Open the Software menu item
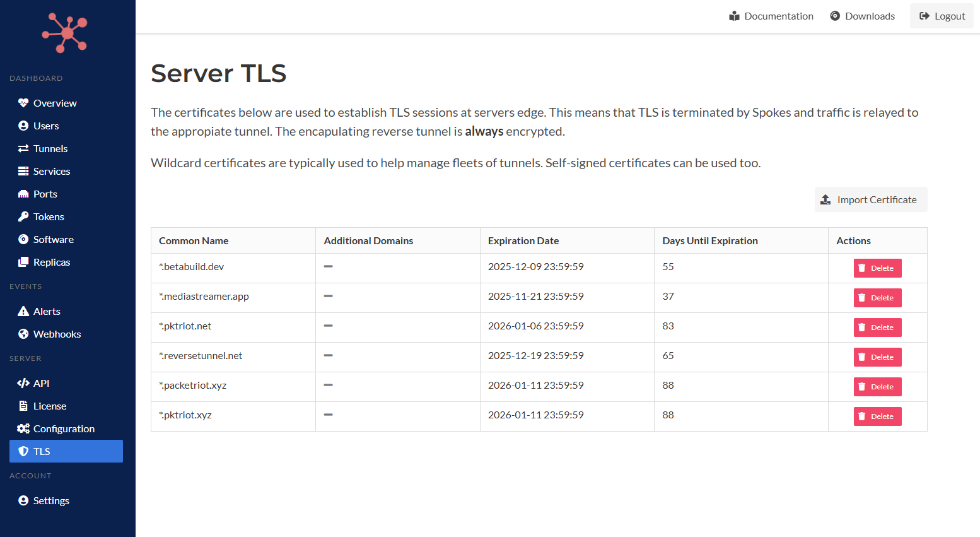Viewport: 980px width, 537px height. coord(54,239)
